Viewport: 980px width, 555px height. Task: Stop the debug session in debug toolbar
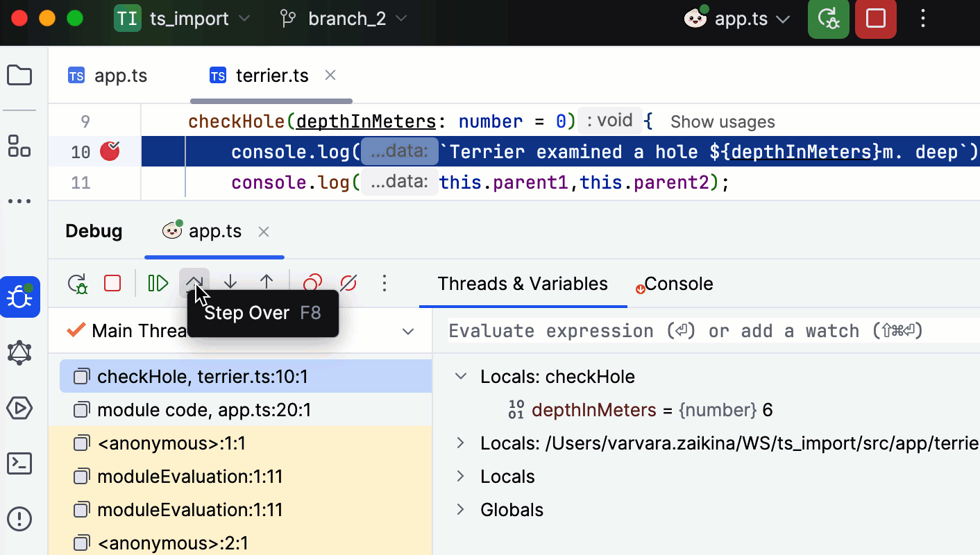click(x=112, y=283)
